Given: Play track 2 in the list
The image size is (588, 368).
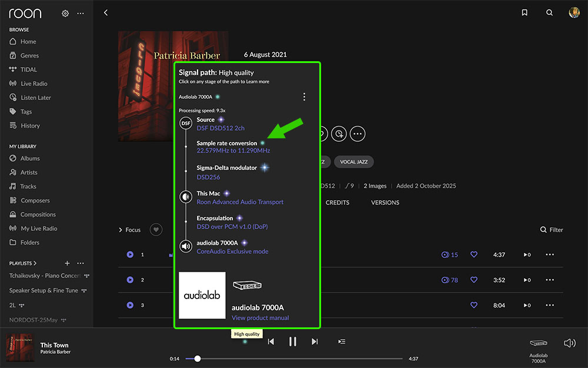Looking at the screenshot, I should (130, 280).
